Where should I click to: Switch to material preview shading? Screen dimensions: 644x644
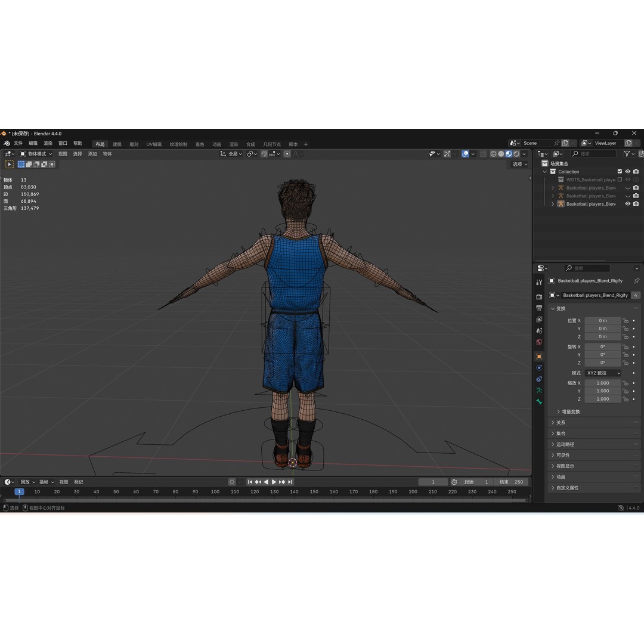coord(509,154)
